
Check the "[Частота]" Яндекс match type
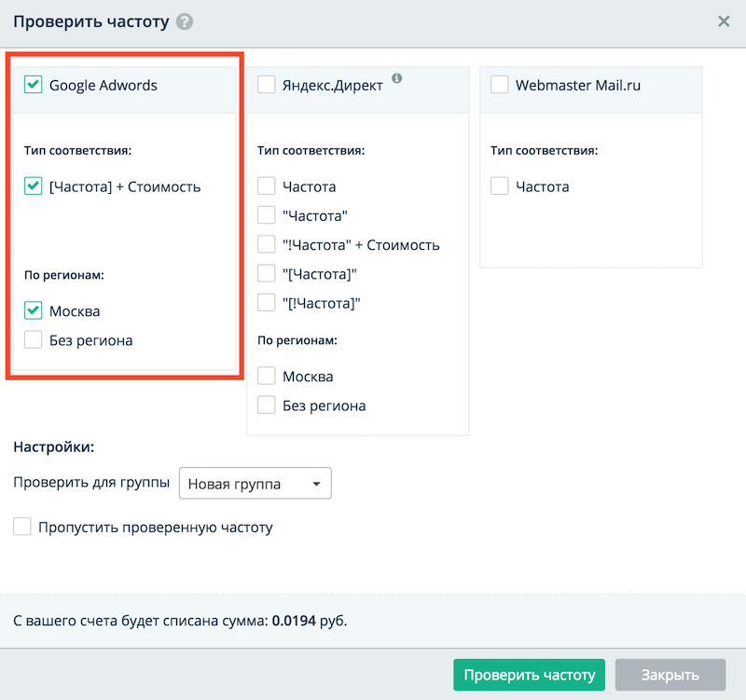[267, 274]
